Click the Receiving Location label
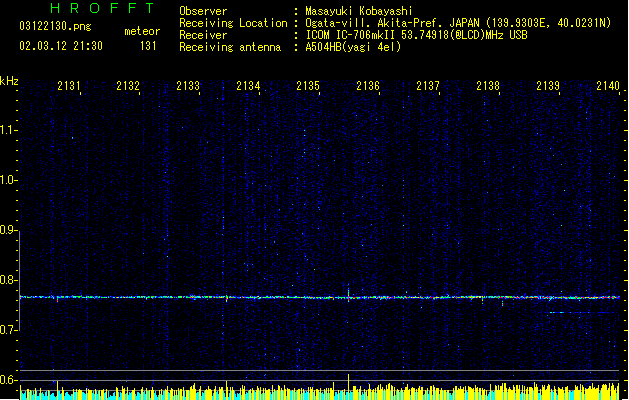 pyautogui.click(x=233, y=23)
